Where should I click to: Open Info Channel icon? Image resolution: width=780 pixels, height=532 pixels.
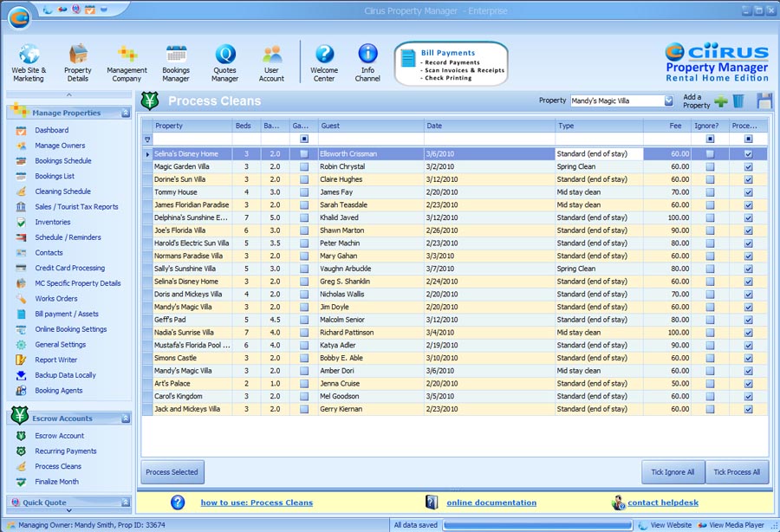point(367,54)
